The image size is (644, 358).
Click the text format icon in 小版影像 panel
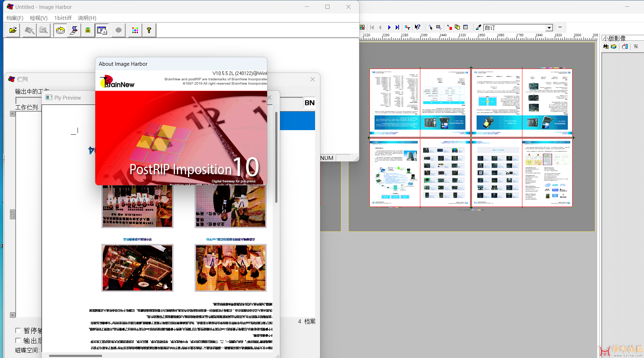[x=636, y=47]
